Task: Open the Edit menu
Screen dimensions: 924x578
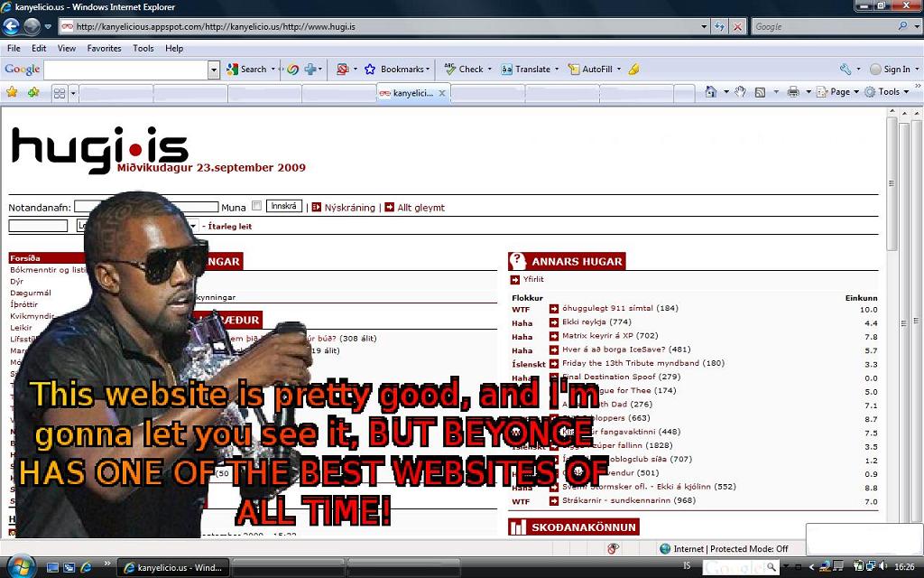Action: (x=39, y=49)
